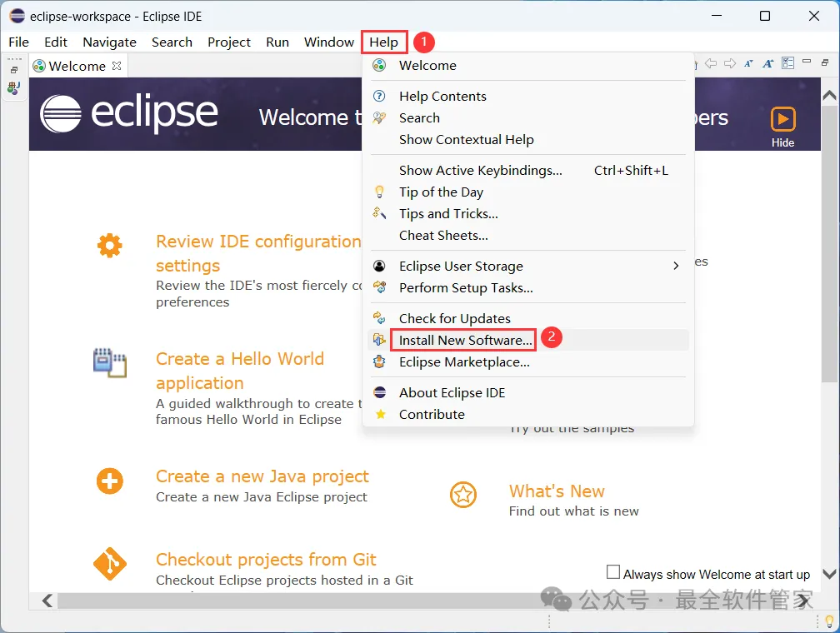840x633 pixels.
Task: Expand Eclipse User Storage submenu arrow
Action: (x=676, y=266)
